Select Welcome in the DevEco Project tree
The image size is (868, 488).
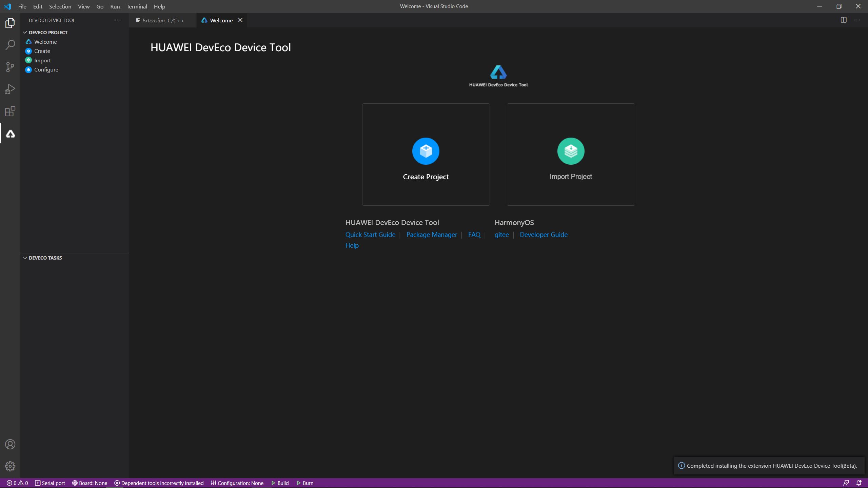74,42
